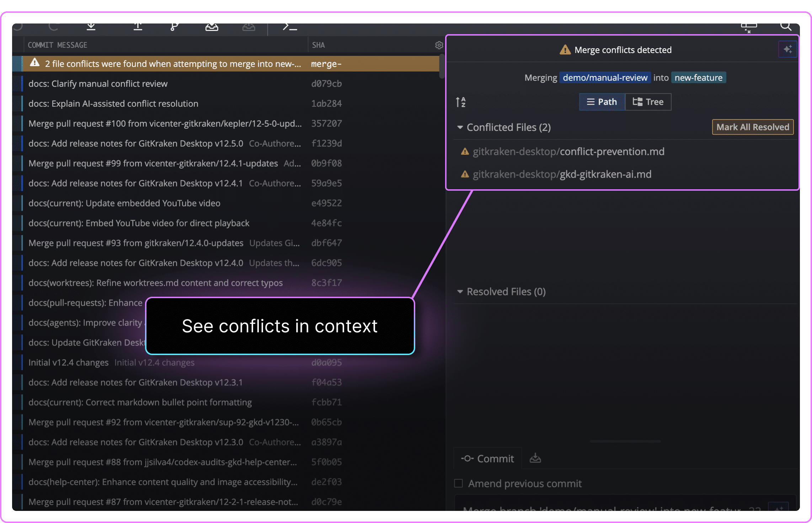The width and height of the screenshot is (812, 523).
Task: Click the stash icon beside the Commit tab
Action: coord(535,458)
